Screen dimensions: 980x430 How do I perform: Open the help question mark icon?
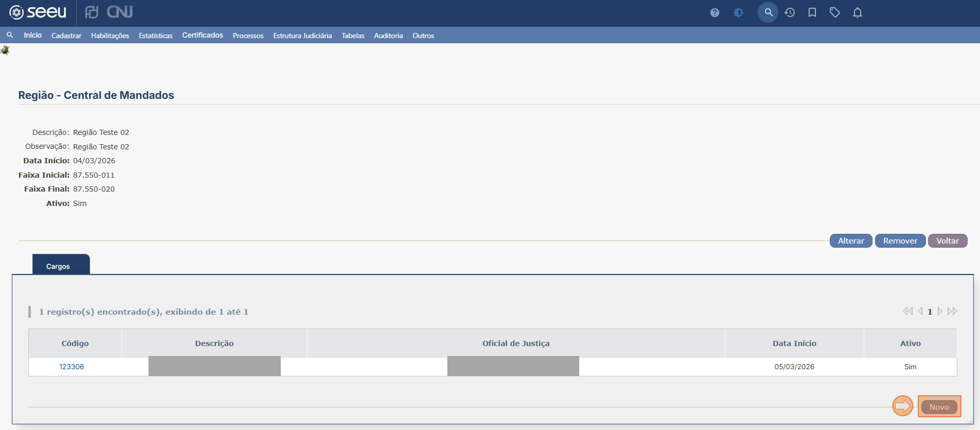[x=714, y=13]
